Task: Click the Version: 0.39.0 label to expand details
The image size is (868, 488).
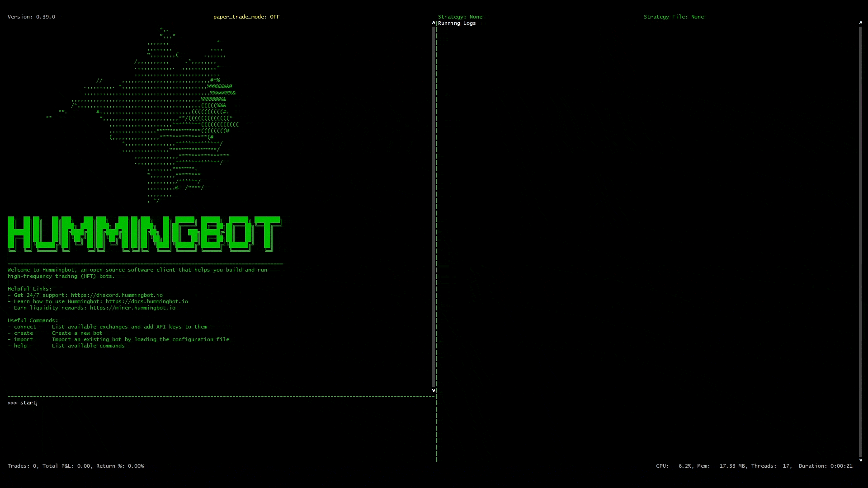Action: (x=31, y=17)
